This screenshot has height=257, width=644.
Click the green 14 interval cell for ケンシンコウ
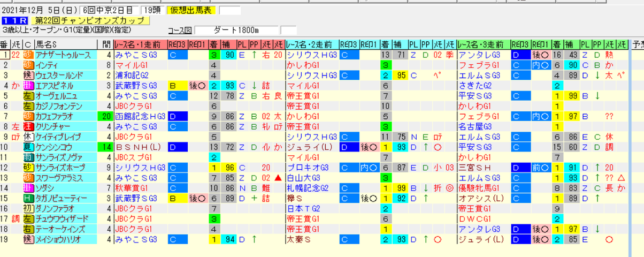coord(105,146)
